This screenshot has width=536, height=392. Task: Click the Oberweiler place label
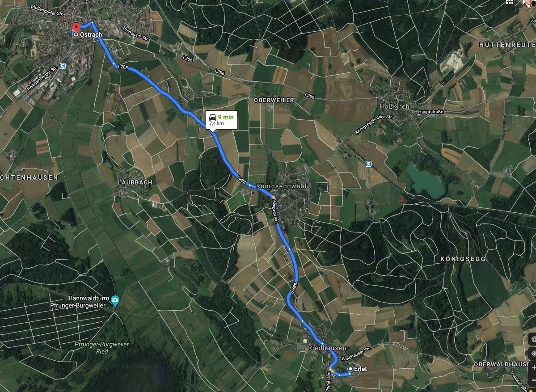[x=274, y=100]
